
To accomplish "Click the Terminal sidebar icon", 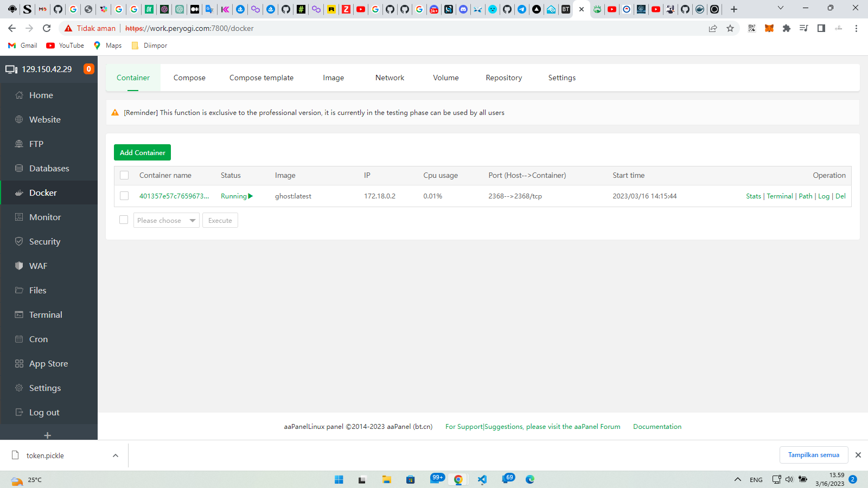I will tap(19, 315).
